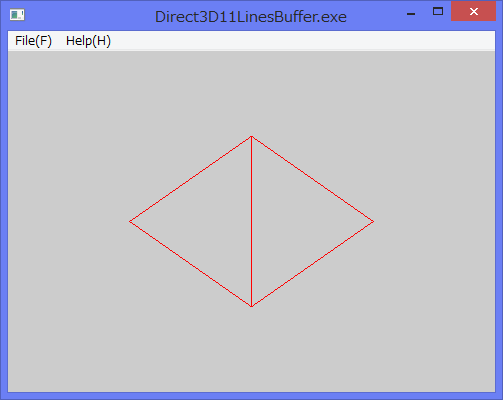Click inside the right red triangle
The height and width of the screenshot is (400, 503).
[x=292, y=221]
